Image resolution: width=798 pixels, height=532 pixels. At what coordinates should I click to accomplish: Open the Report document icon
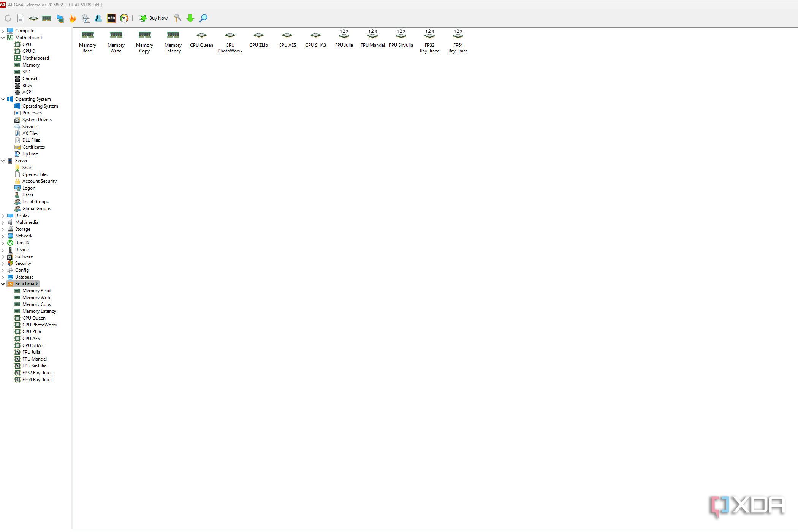click(x=21, y=18)
